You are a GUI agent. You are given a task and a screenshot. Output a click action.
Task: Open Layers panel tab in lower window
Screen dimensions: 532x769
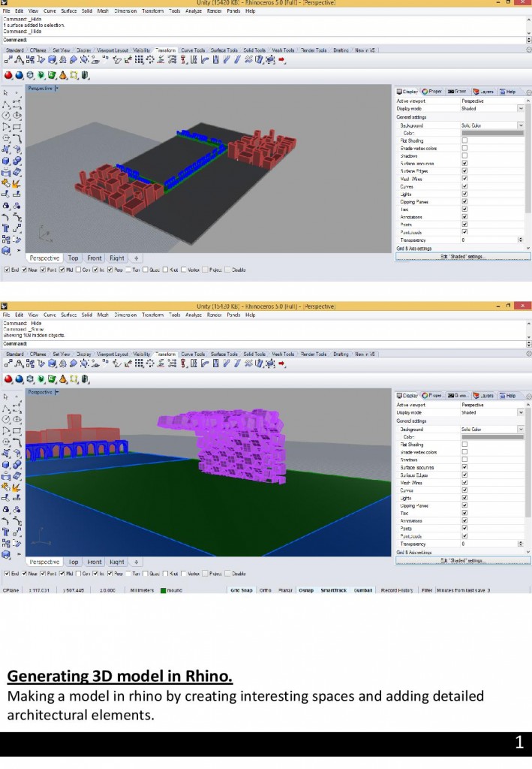pyautogui.click(x=483, y=395)
